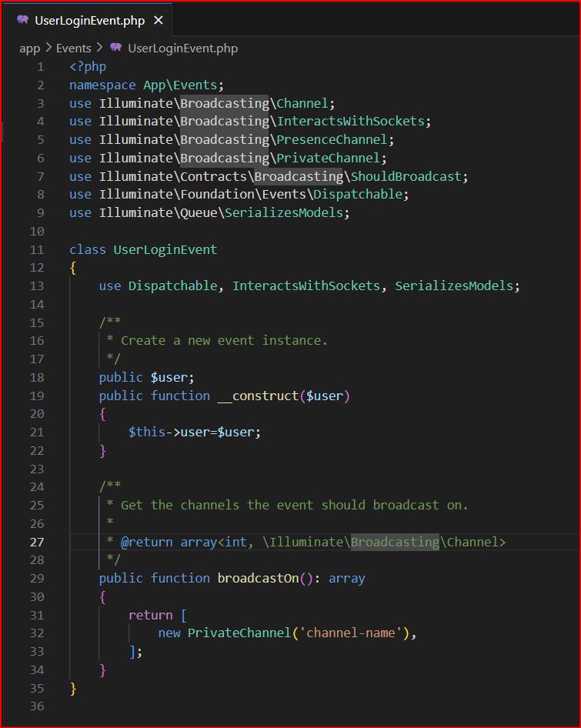Expand the "Events" breadcrumb segment

74,48
